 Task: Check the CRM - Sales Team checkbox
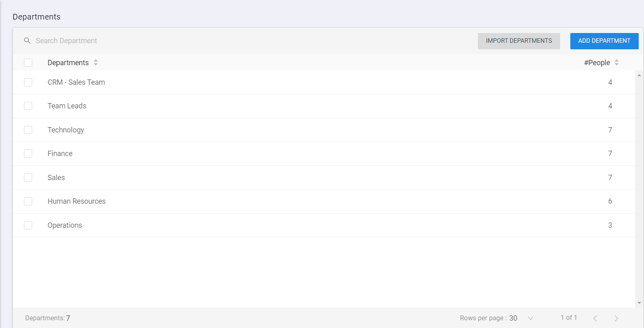(28, 82)
